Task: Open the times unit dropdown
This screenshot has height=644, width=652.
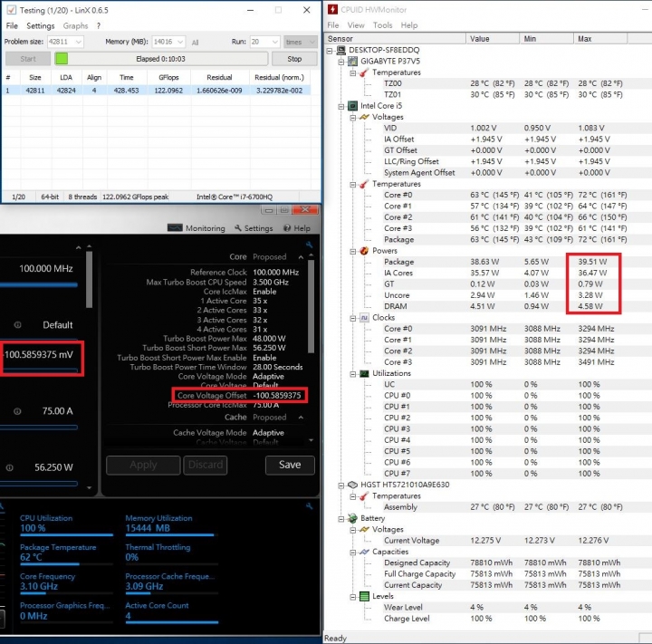Action: (x=301, y=42)
